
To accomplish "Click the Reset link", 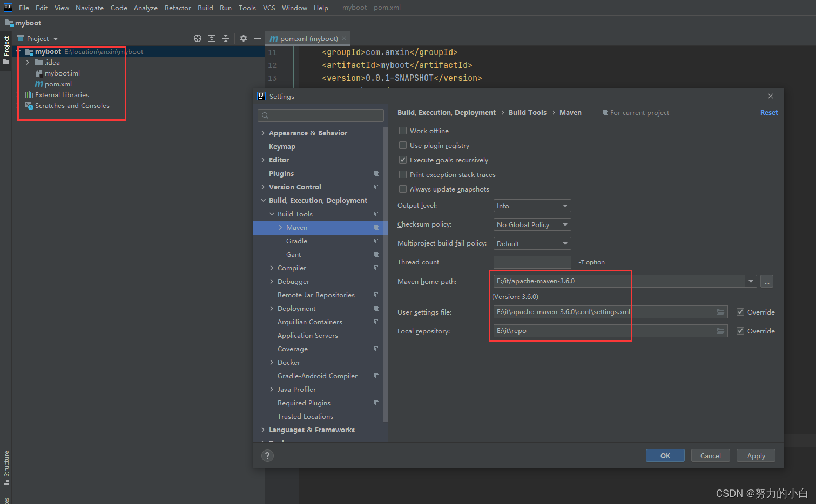I will pos(769,113).
